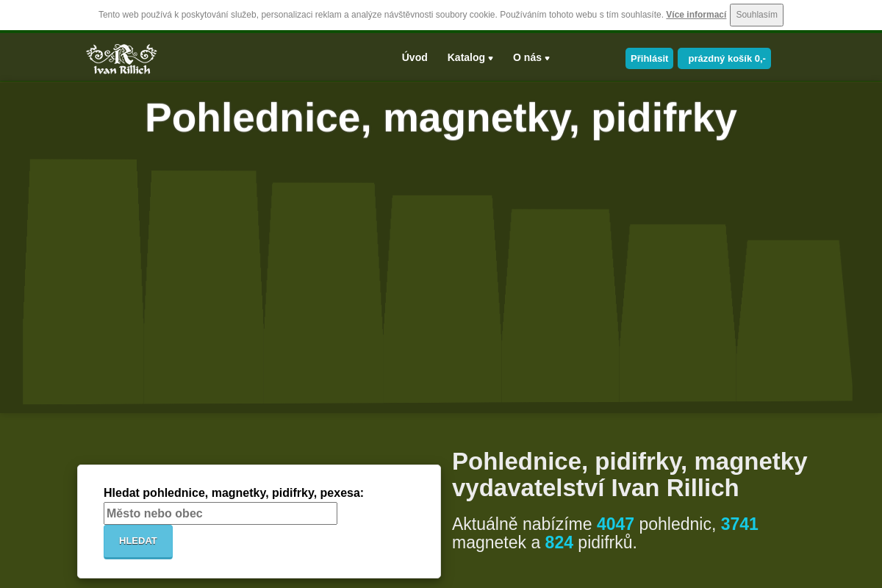This screenshot has height=588, width=882.
Task: Click the Hledat pohlednice, magnetky label
Action: click(x=234, y=492)
